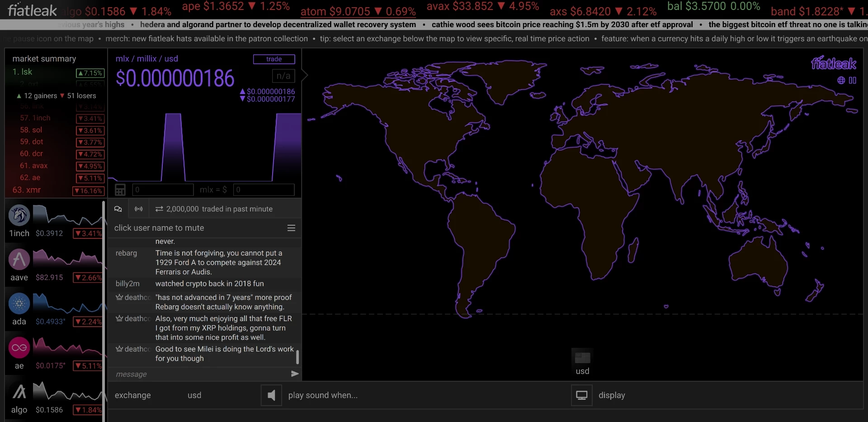Select the usd flag on map

[x=582, y=358]
